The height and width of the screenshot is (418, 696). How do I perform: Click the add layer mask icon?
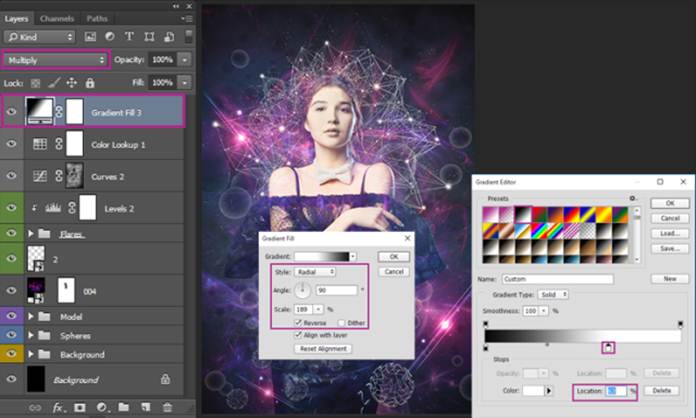point(80,407)
